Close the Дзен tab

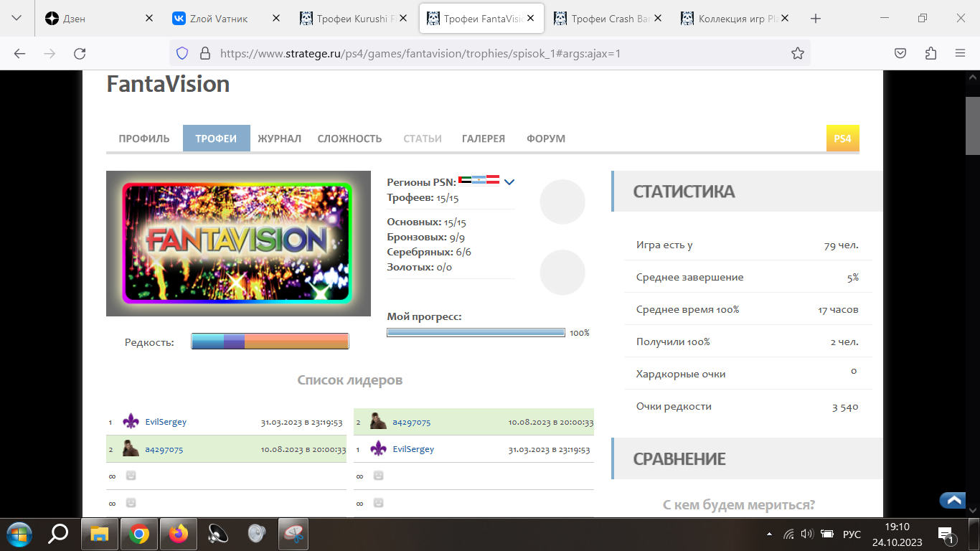click(149, 19)
